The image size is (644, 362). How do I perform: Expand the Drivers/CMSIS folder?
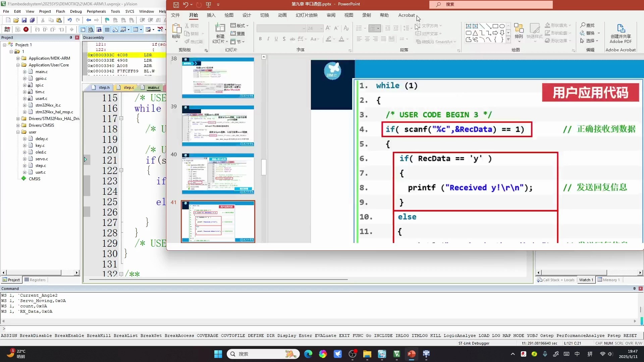pos(18,125)
